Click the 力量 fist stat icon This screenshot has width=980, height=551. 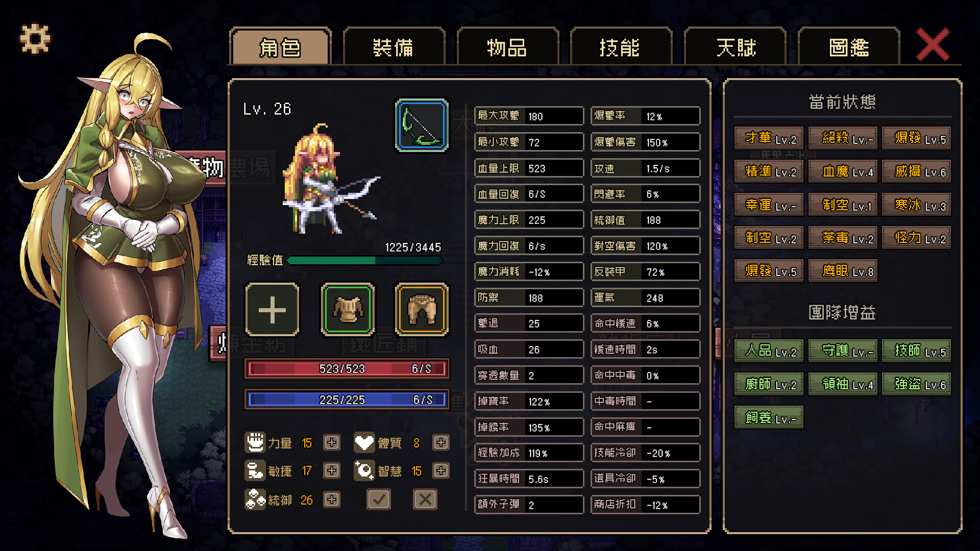click(255, 442)
